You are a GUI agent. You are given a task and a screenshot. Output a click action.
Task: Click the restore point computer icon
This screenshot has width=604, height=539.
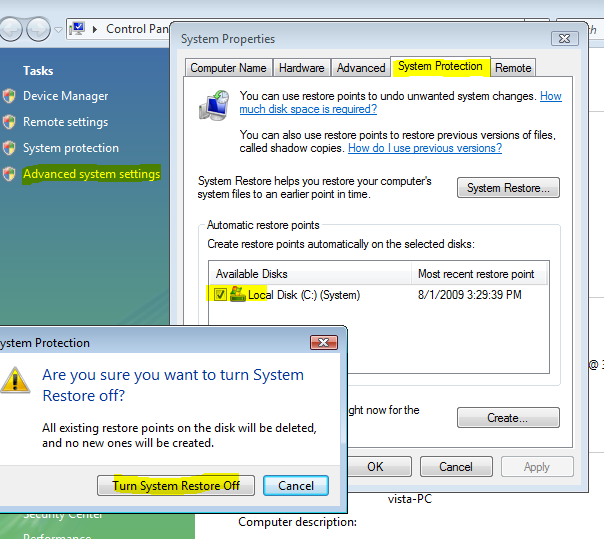pos(214,105)
